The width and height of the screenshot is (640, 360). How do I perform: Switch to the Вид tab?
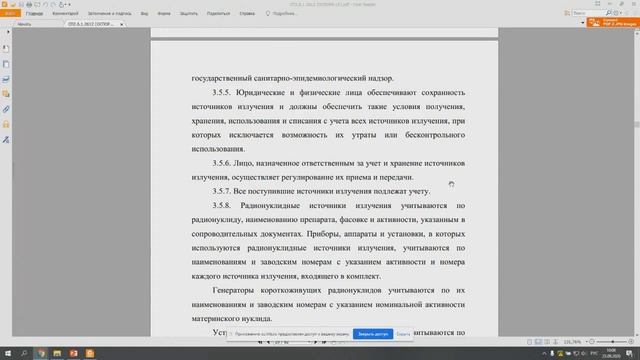pyautogui.click(x=144, y=13)
